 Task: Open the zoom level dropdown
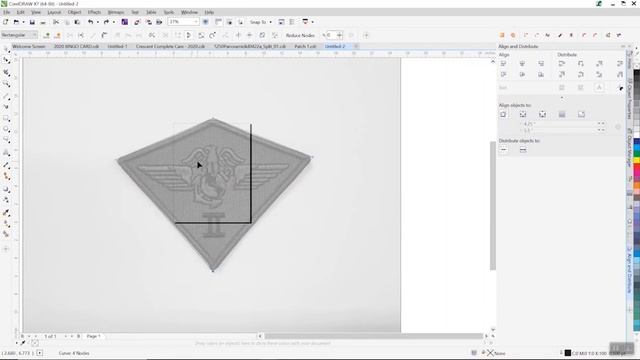pos(196,22)
